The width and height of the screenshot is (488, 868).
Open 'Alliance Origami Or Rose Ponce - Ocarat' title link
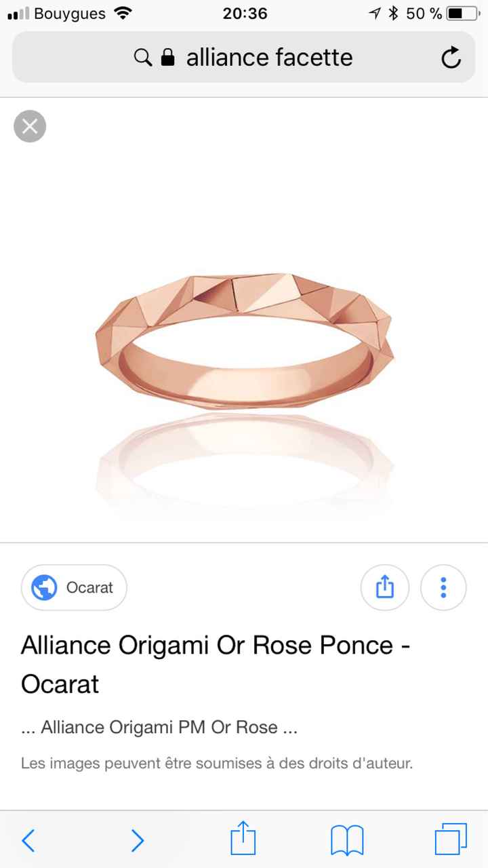(x=216, y=665)
